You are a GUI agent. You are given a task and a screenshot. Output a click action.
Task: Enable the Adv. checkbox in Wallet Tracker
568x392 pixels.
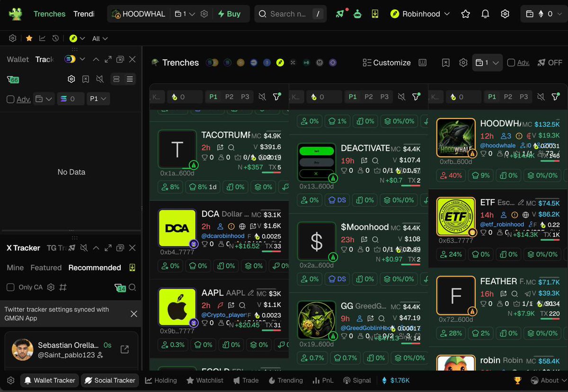(x=10, y=99)
